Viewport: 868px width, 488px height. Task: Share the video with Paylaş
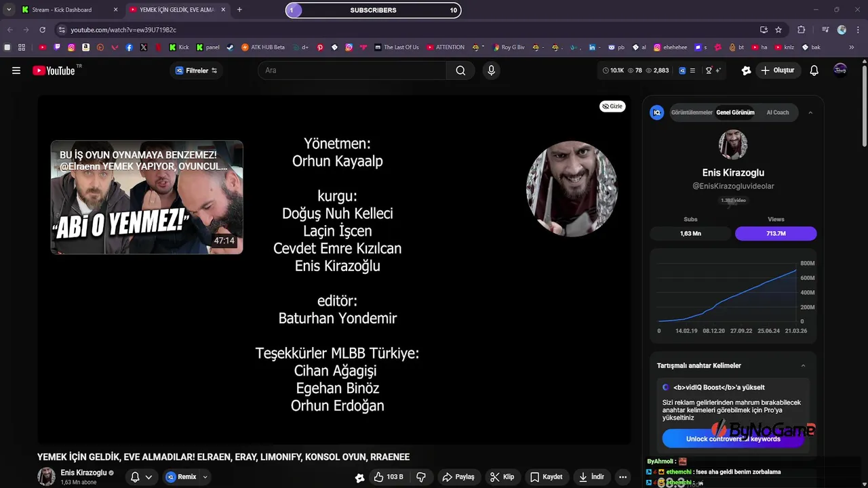point(458,477)
